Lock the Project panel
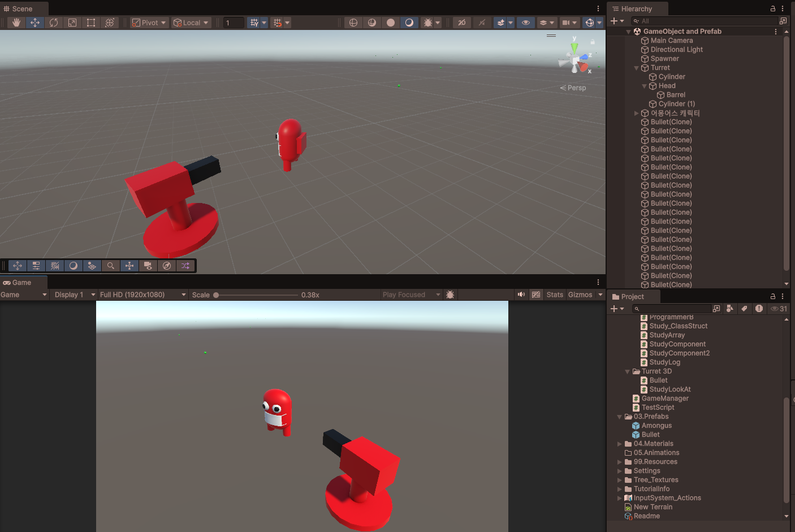Screen dimensions: 795x532 click(773, 297)
